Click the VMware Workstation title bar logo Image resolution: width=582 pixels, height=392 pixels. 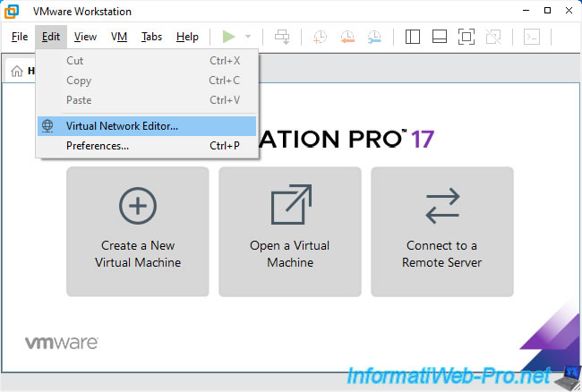click(11, 11)
